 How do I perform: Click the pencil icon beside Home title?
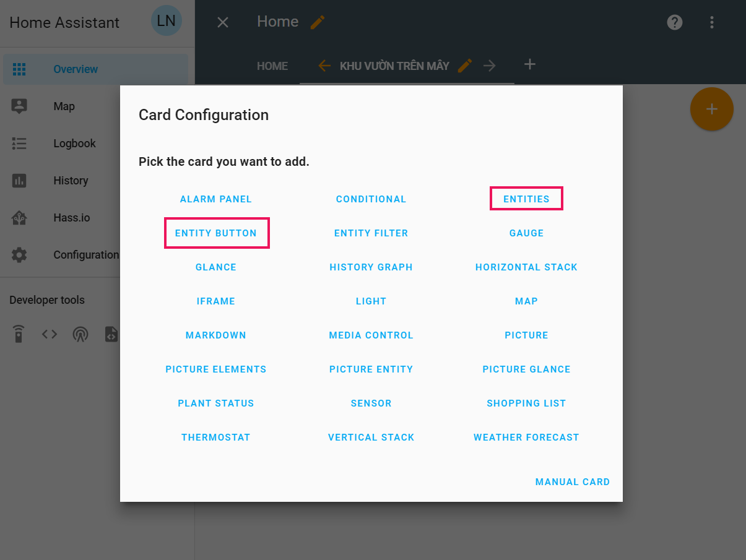tap(318, 22)
